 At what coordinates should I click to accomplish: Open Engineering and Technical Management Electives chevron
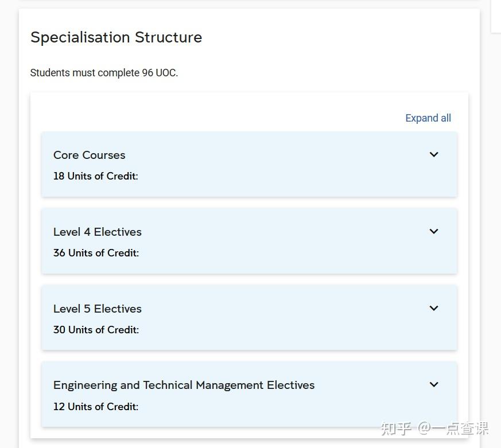pyautogui.click(x=434, y=384)
